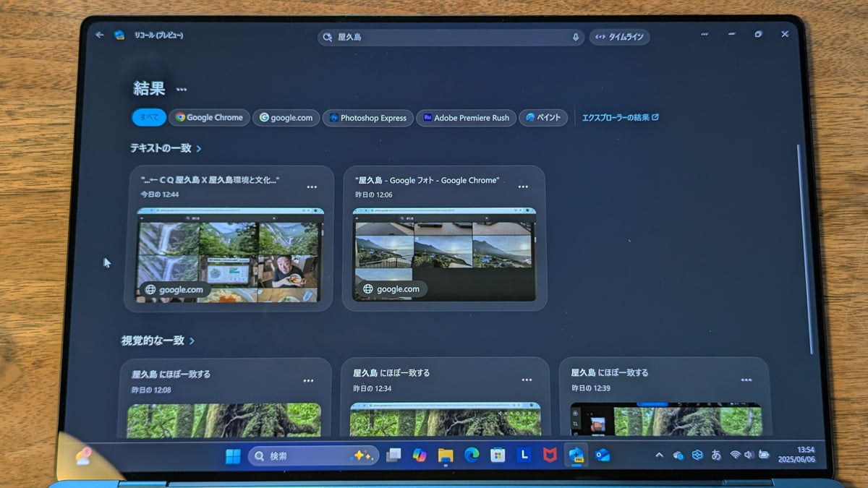The height and width of the screenshot is (488, 868).
Task: Open visual match thumbnail from 12:08
Action: tap(224, 420)
